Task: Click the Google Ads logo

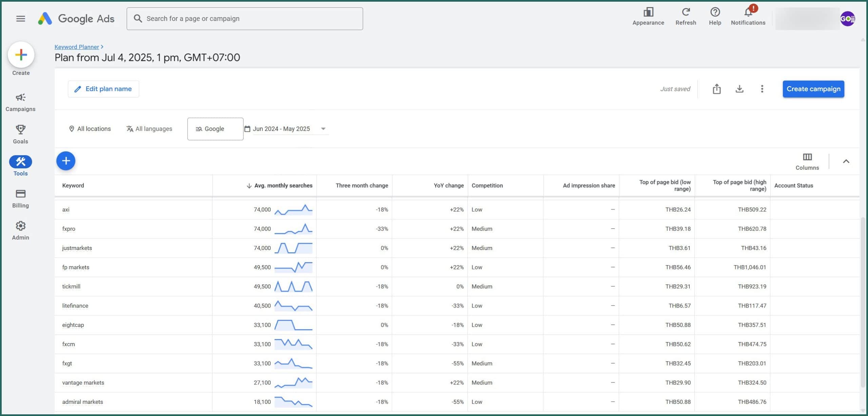Action: pos(76,19)
